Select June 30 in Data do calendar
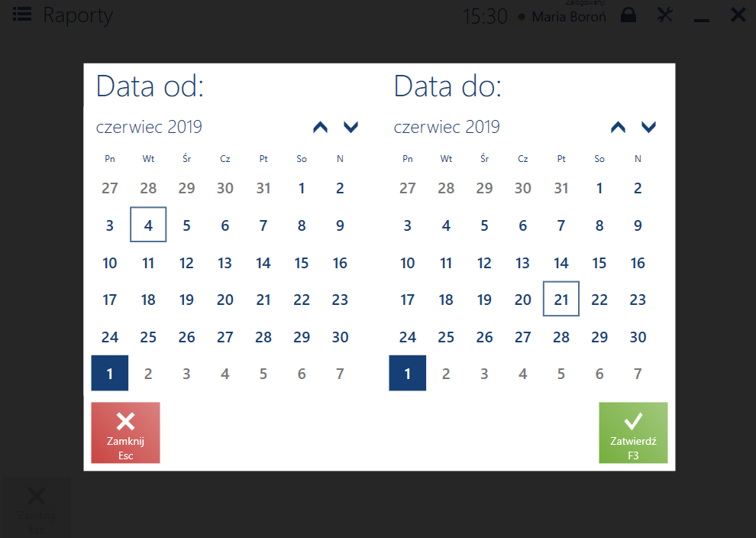Screen dimensions: 756x538 638,337
